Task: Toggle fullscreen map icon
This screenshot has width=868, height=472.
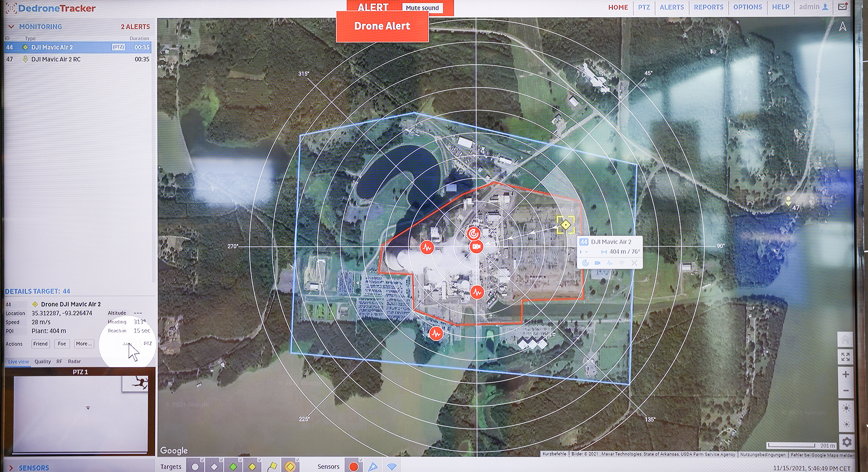Action: click(x=845, y=357)
